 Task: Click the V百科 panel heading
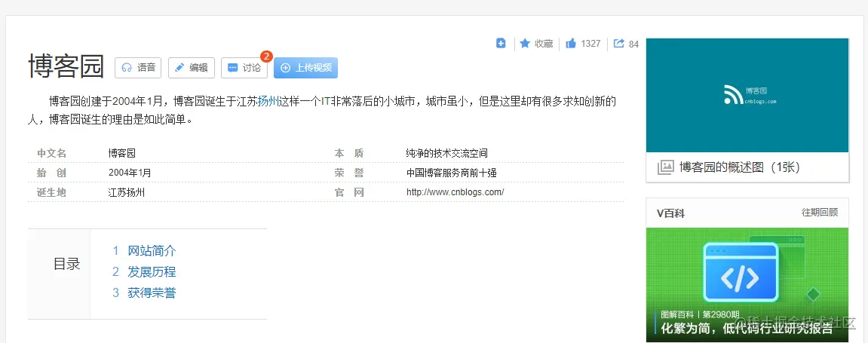pos(671,213)
